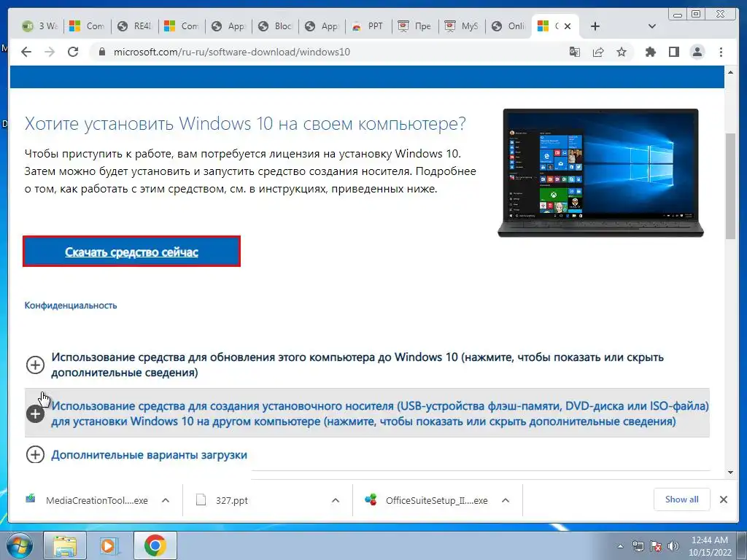Image resolution: width=747 pixels, height=560 pixels.
Task: Open Chrome profile avatar
Action: coord(697,52)
